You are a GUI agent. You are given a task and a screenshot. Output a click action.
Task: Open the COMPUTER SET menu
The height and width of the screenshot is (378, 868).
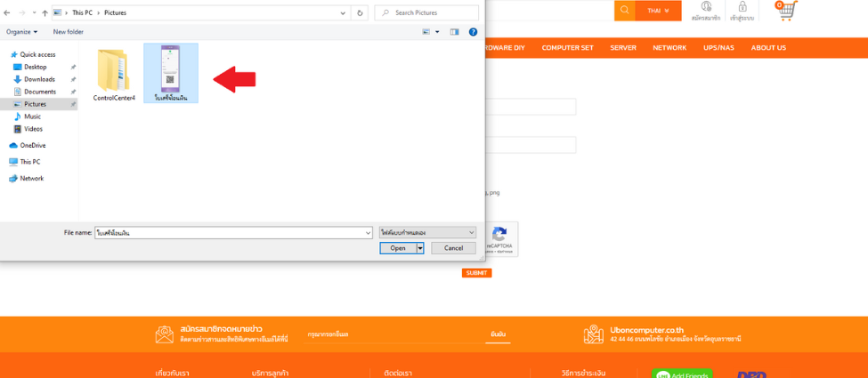pos(567,48)
